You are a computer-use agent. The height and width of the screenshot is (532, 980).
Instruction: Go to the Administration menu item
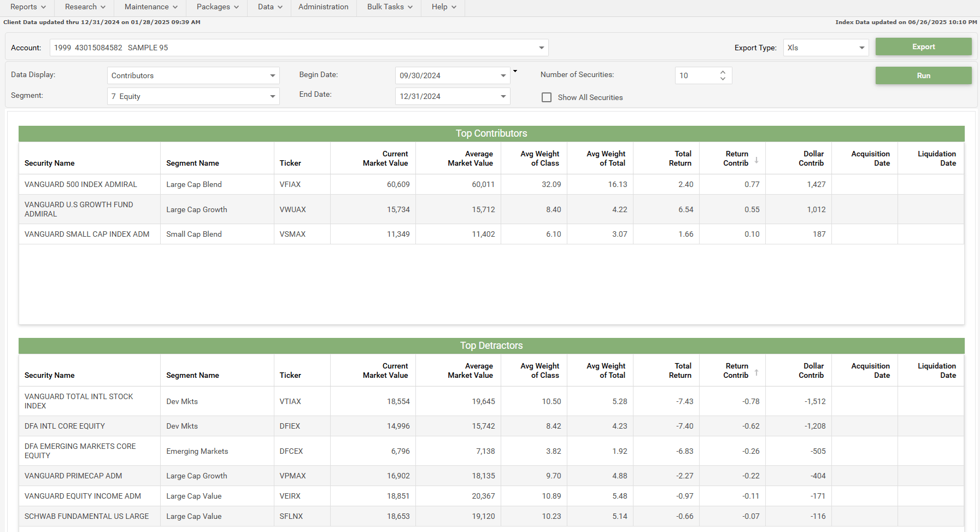[323, 7]
